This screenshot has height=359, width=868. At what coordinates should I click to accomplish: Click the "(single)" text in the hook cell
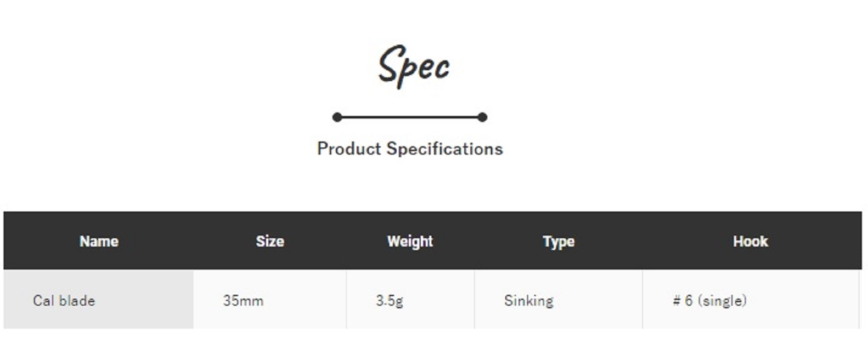(722, 301)
